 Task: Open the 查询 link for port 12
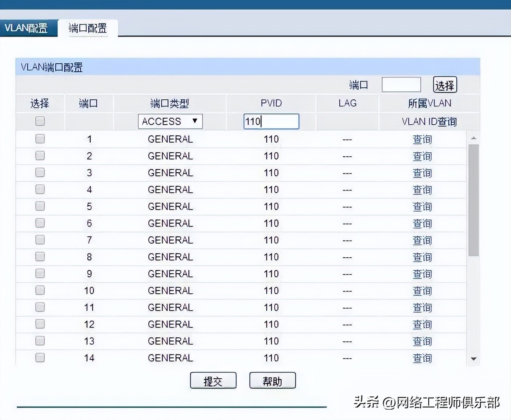pos(422,324)
